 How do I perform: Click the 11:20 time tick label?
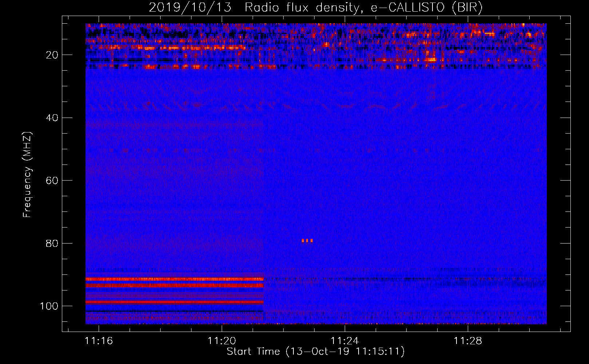pos(222,341)
